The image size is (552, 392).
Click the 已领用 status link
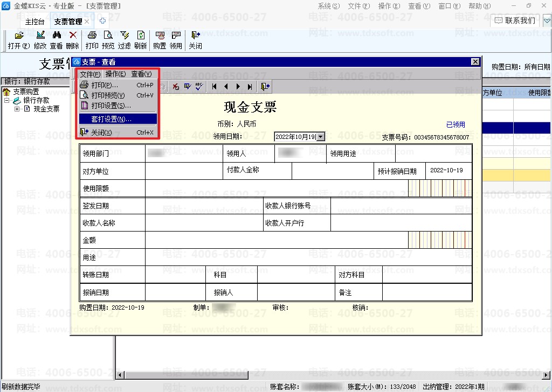tap(456, 124)
